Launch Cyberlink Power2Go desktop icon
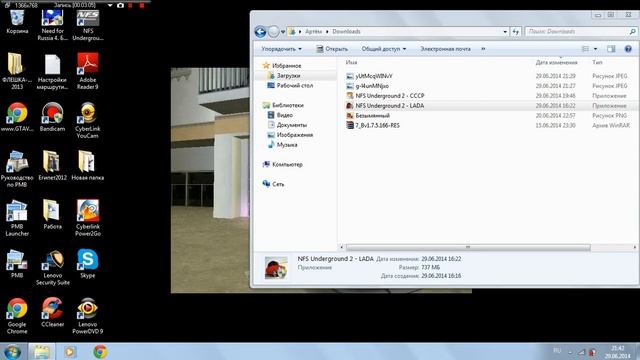Image resolution: width=640 pixels, height=360 pixels. pos(87,218)
